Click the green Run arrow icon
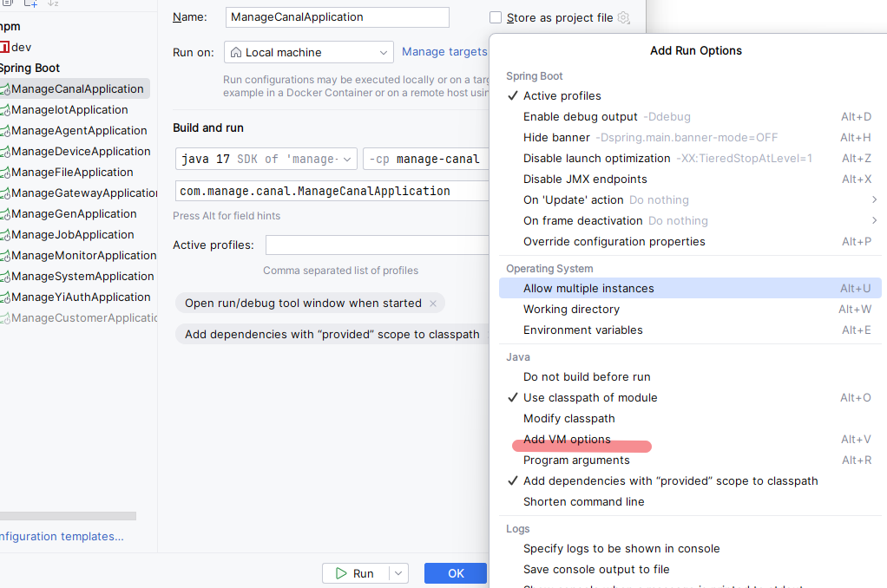887x588 pixels. click(x=341, y=573)
